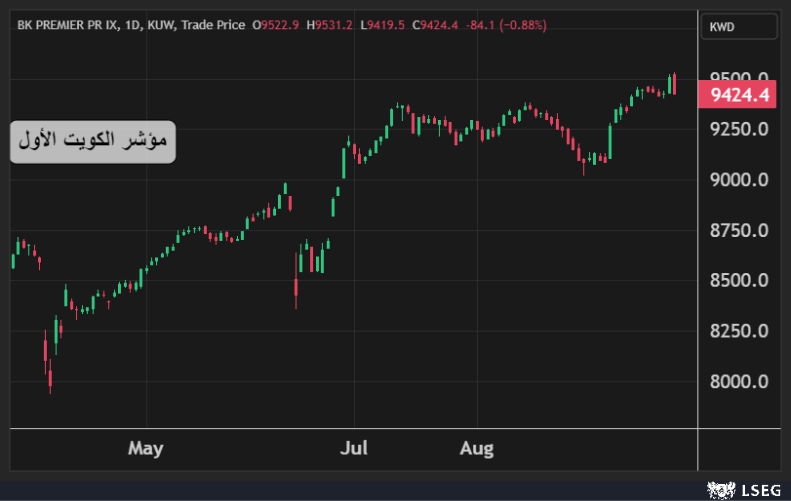Click the 8750.0 price axis level
Screen dimensions: 791x501
pyautogui.click(x=739, y=231)
